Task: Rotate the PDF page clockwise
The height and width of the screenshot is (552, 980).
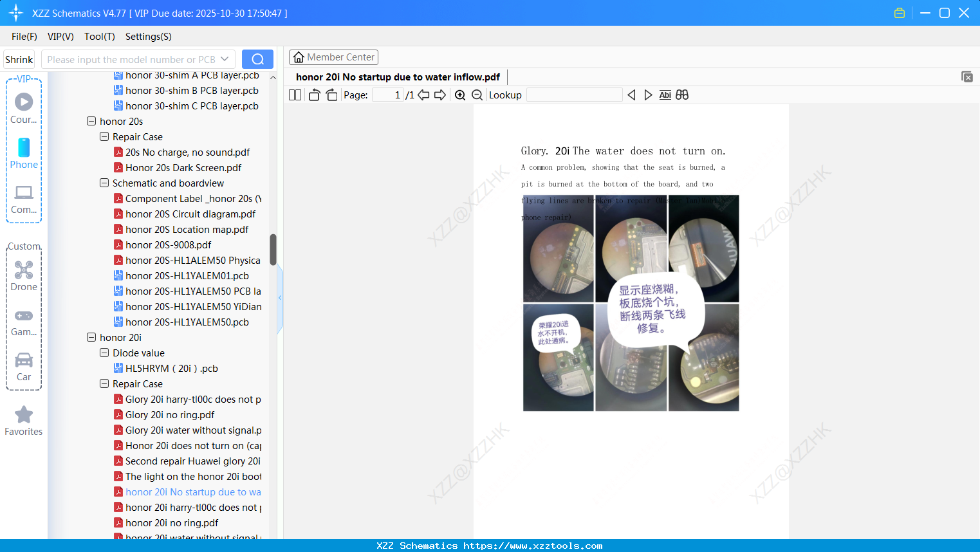Action: [x=331, y=95]
